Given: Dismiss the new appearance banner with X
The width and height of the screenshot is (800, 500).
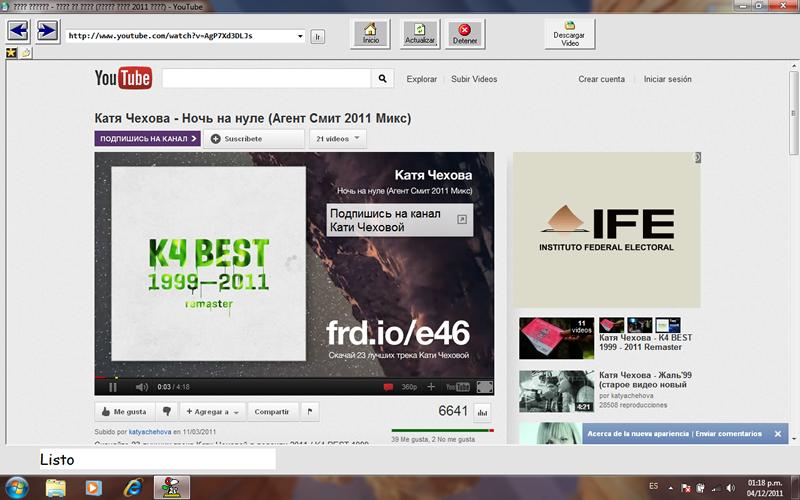Looking at the screenshot, I should 778,434.
